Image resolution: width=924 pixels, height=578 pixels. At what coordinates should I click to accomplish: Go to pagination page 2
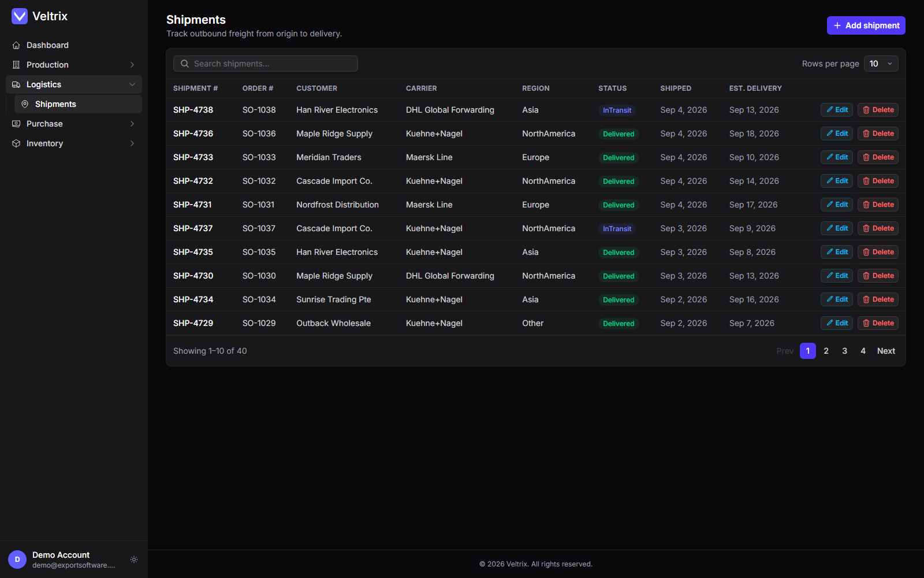826,351
